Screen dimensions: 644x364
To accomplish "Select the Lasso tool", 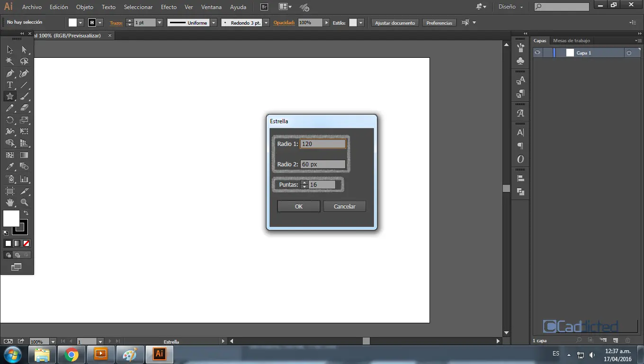I will pos(24,61).
